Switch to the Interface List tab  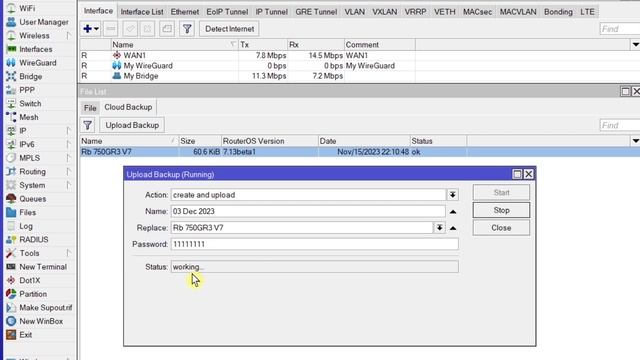(142, 12)
